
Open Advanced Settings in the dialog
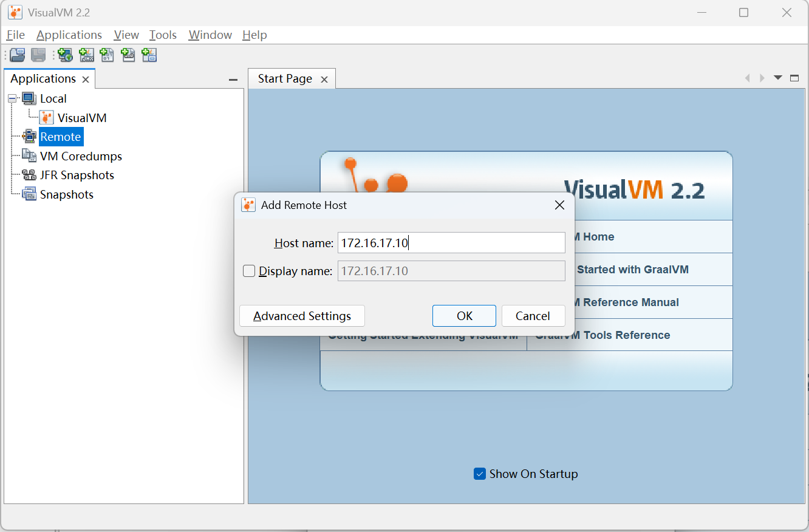[302, 316]
